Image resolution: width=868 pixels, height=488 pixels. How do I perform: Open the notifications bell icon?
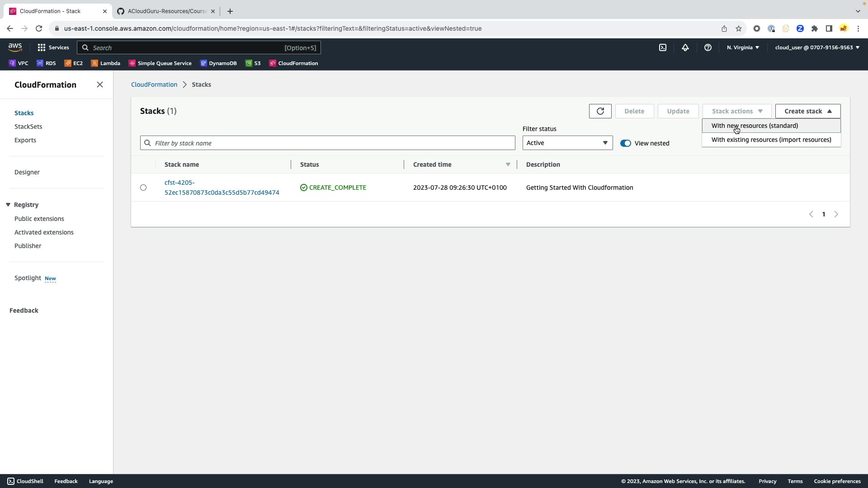685,47
